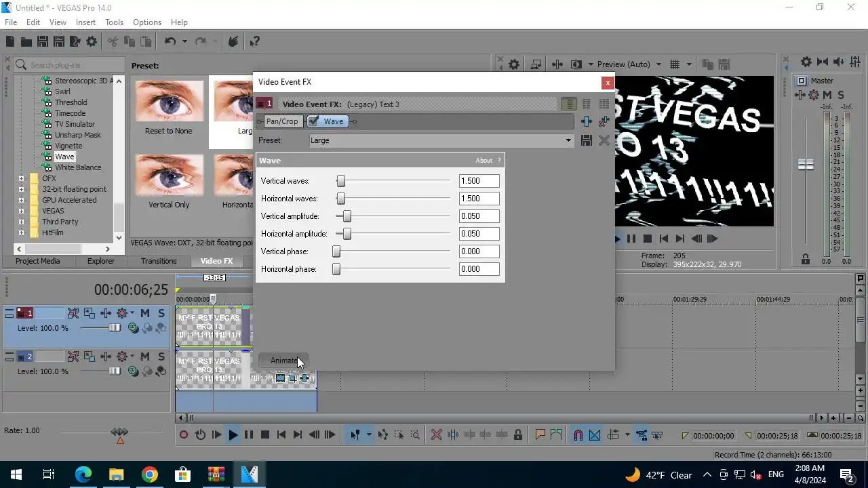This screenshot has height=488, width=868.
Task: Switch to Project Media tab
Action: click(x=38, y=261)
